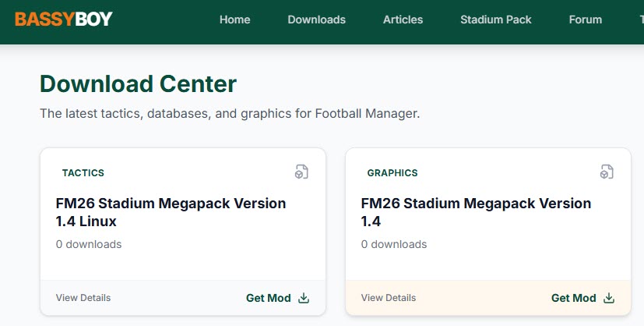
Task: Click Get Mod text on the Tactics card
Action: point(269,298)
